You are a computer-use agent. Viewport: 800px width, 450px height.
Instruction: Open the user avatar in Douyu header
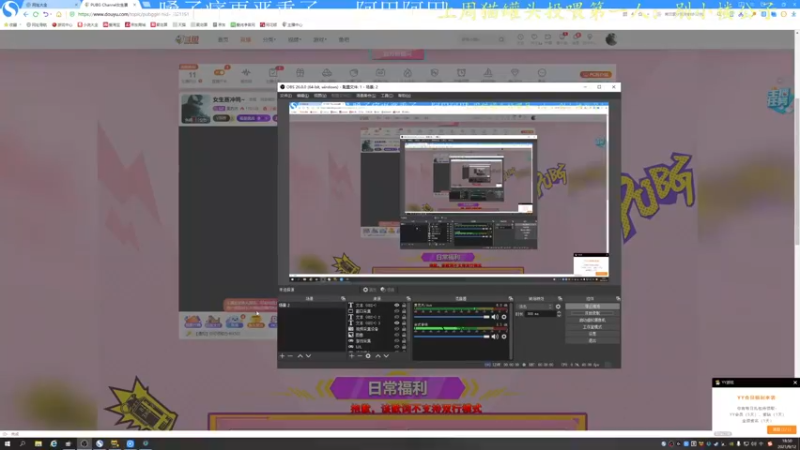[611, 39]
